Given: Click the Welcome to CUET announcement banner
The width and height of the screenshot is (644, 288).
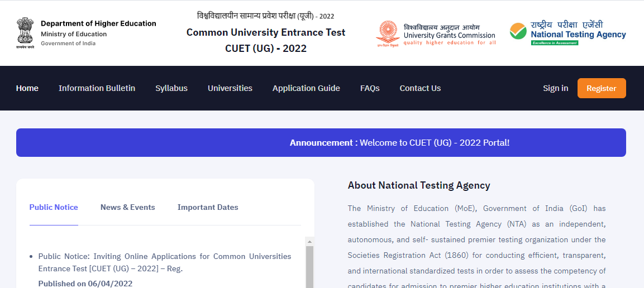Looking at the screenshot, I should click(321, 143).
